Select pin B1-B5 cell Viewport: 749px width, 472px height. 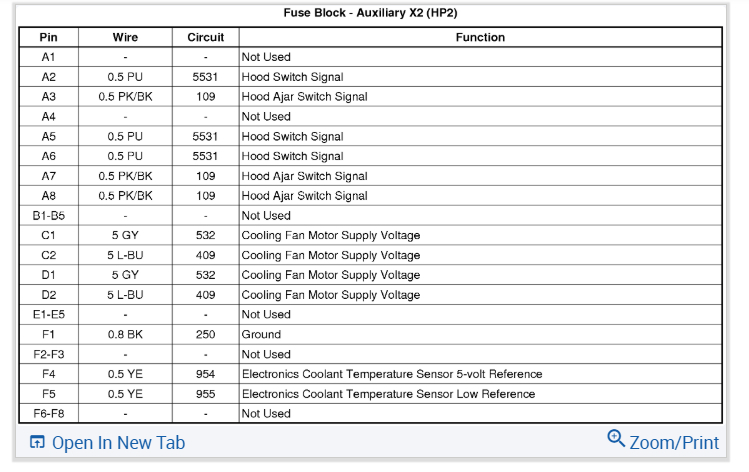click(x=49, y=215)
